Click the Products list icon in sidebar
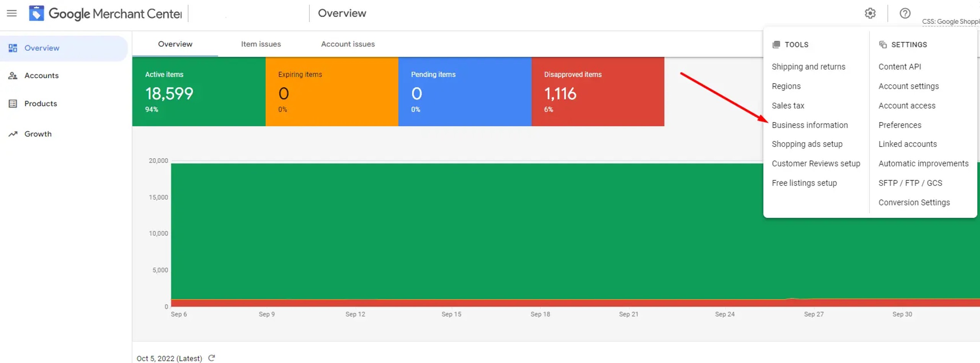 pos(13,103)
